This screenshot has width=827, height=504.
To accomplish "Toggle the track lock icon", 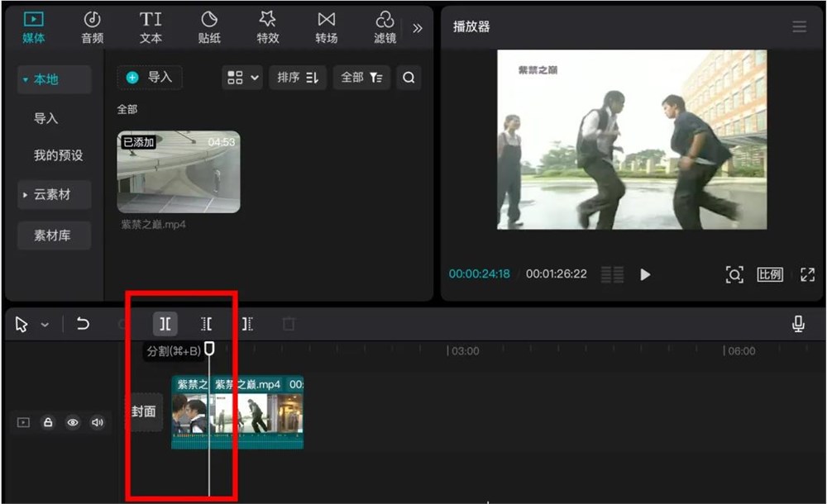I will [x=47, y=422].
